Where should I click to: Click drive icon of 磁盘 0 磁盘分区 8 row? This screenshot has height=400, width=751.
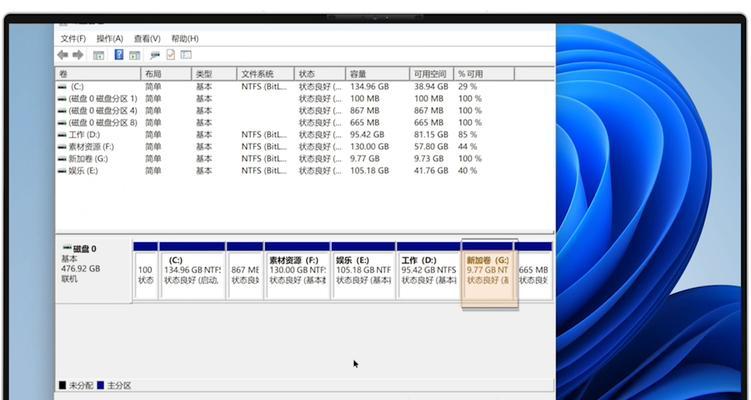tap(62, 123)
